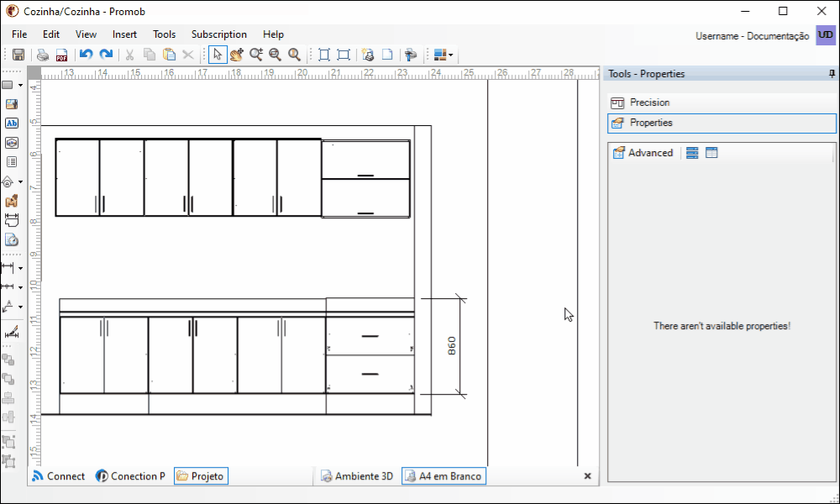
Task: Select the linear dimension tool
Action: tap(8, 267)
